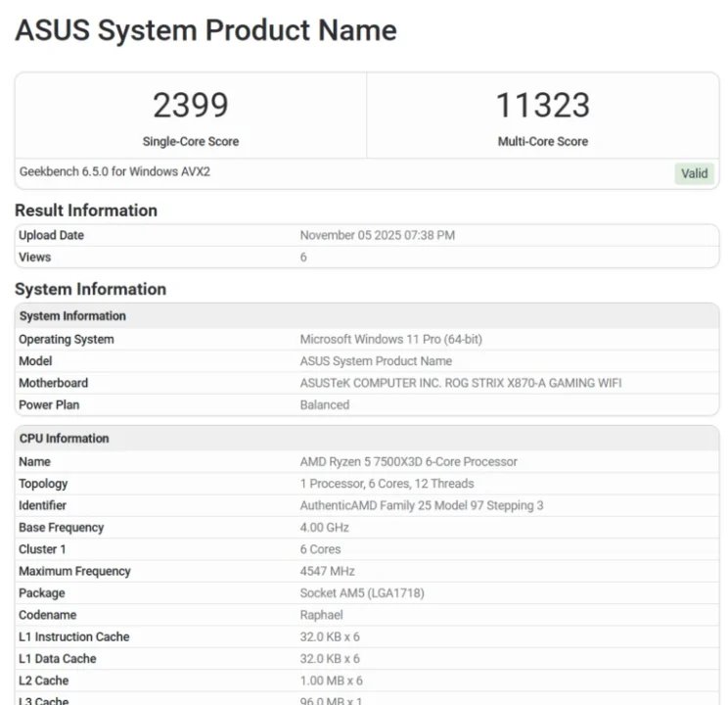This screenshot has width=728, height=705.
Task: Click the Base Frequency label
Action: click(x=62, y=528)
